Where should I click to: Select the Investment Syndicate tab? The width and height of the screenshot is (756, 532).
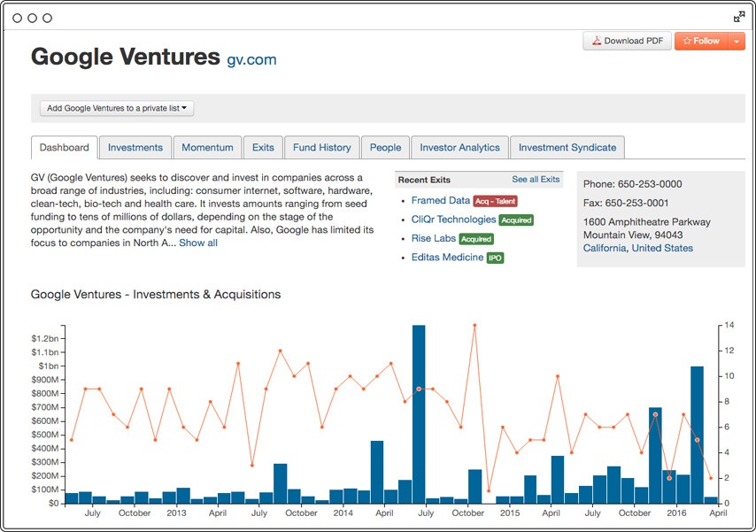567,148
